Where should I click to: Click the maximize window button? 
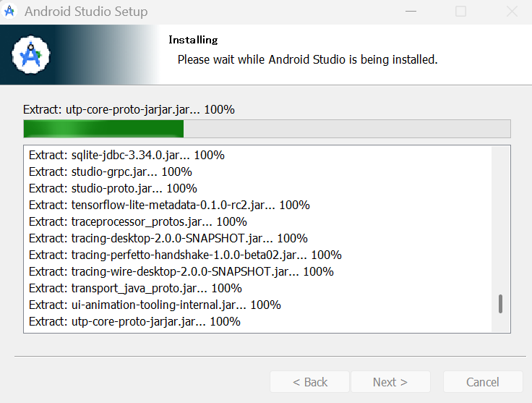pos(460,12)
